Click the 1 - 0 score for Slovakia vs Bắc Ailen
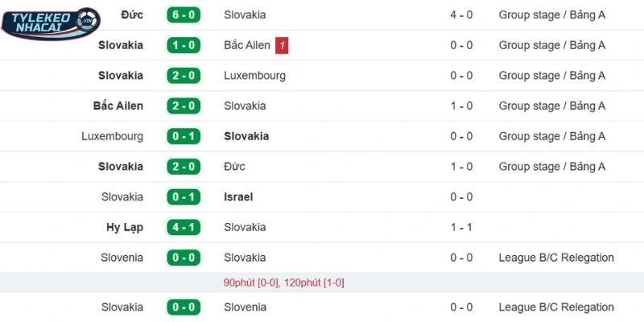The height and width of the screenshot is (322, 644). (x=184, y=45)
